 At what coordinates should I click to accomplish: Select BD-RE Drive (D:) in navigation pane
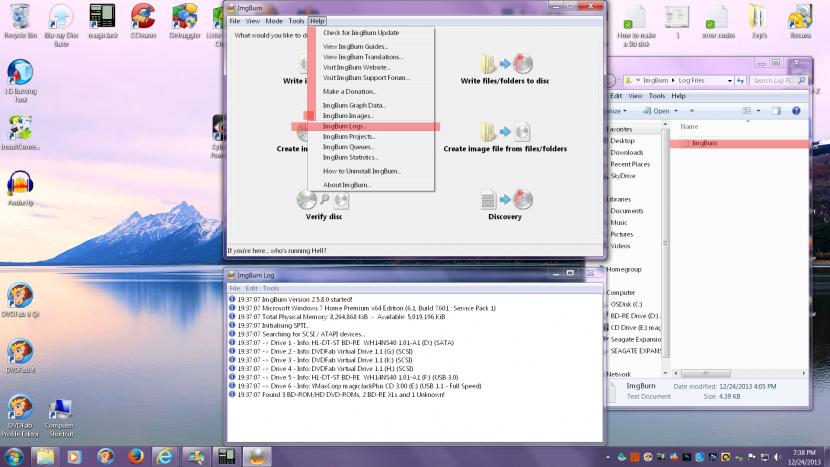[x=634, y=316]
